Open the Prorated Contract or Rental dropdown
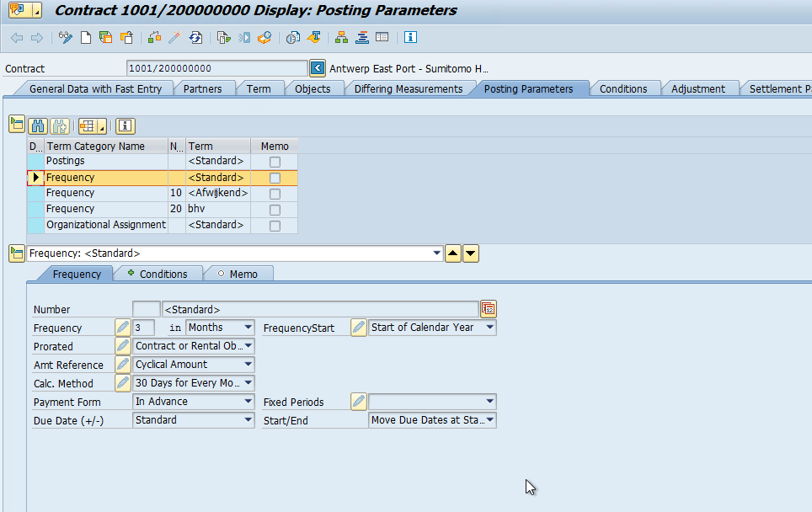This screenshot has height=512, width=812. [x=248, y=346]
